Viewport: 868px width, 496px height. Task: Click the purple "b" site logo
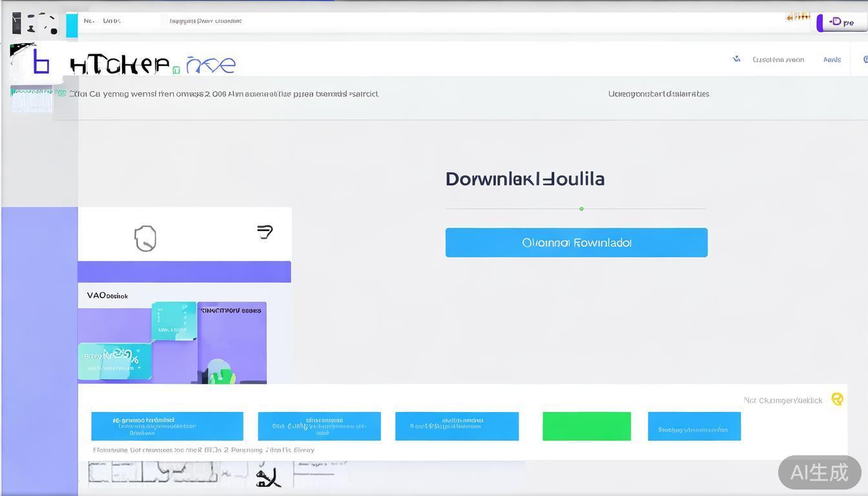coord(40,63)
